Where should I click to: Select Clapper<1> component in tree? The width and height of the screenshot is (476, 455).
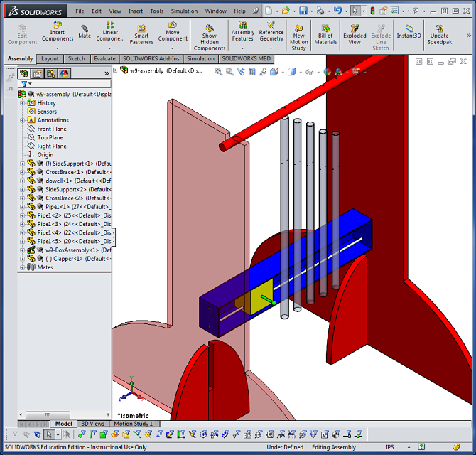click(78, 259)
